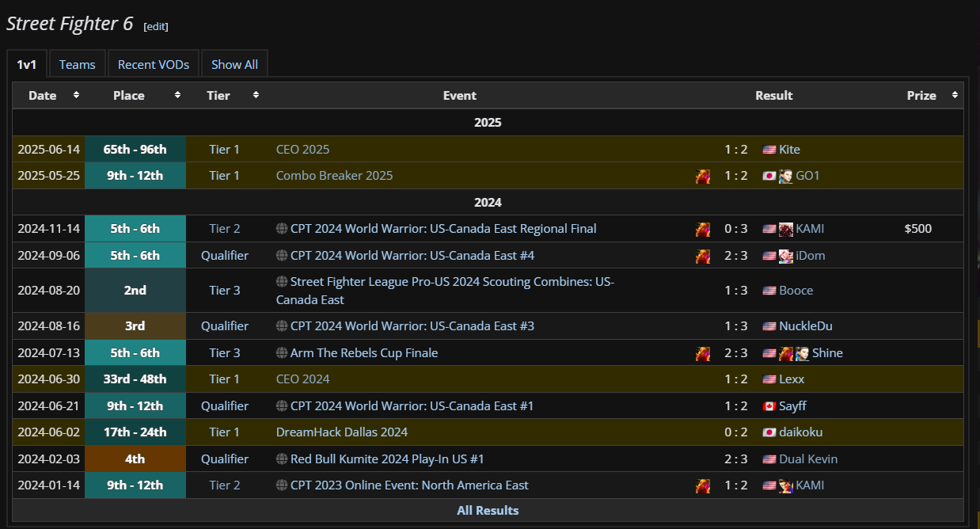This screenshot has height=529, width=980.
Task: Open NuckleDu's player page
Action: [806, 326]
